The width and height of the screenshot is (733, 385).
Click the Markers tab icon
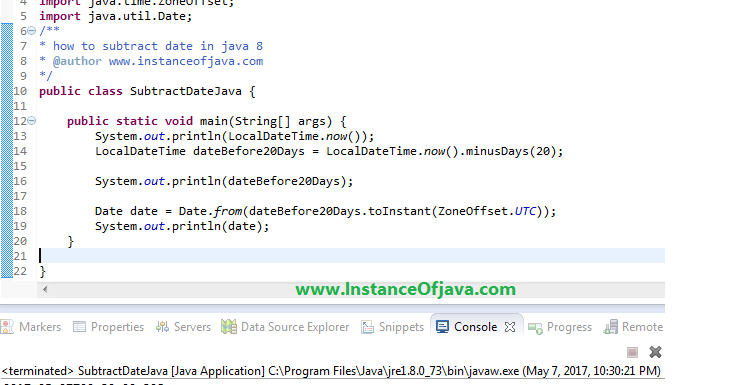coord(7,327)
